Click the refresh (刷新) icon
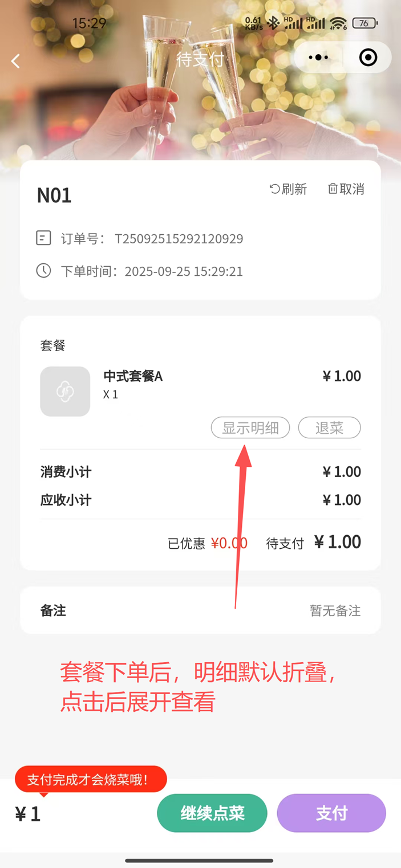Screen dimensions: 401x868 pyautogui.click(x=275, y=189)
